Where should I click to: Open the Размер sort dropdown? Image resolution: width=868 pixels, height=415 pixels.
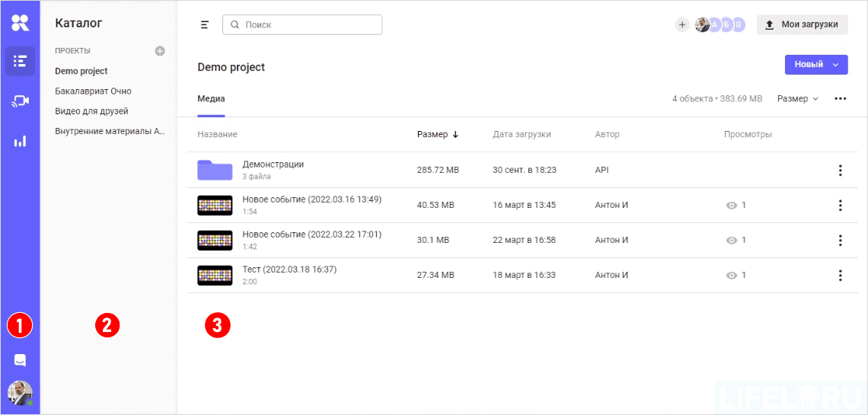(797, 99)
